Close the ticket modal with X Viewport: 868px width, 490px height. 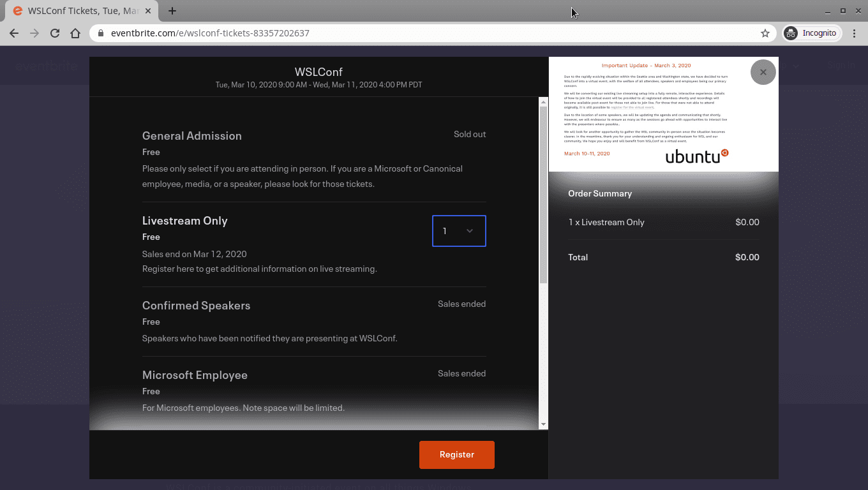763,72
